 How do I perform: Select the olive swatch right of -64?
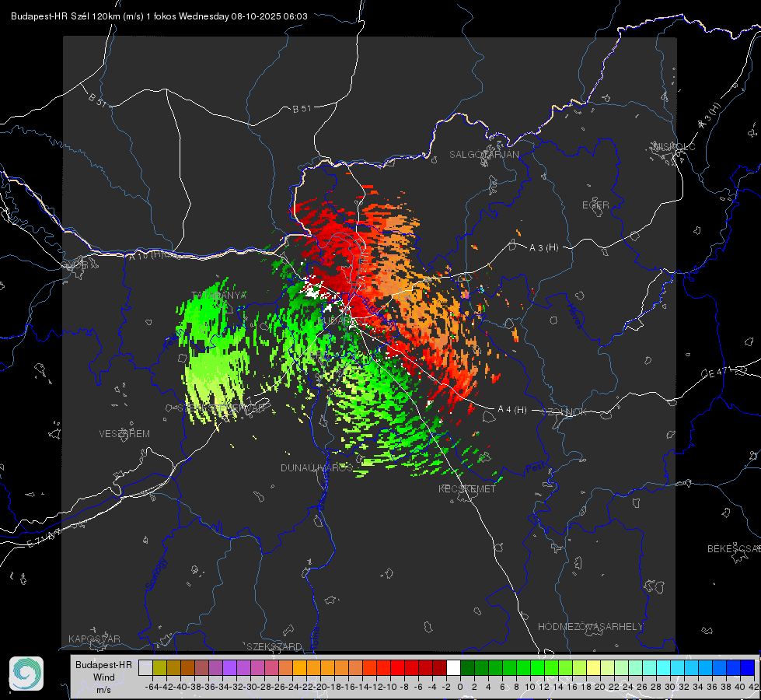(159, 667)
